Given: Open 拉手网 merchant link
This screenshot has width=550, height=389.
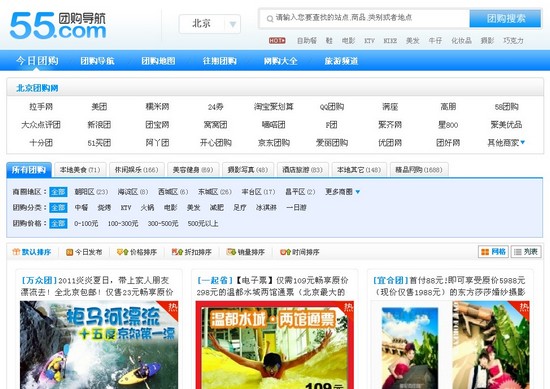Looking at the screenshot, I should point(41,107).
